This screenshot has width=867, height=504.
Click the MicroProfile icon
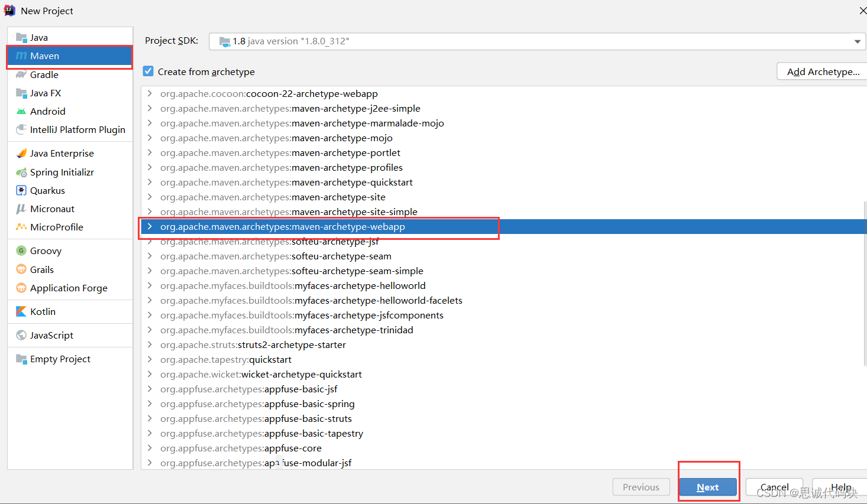click(x=21, y=227)
